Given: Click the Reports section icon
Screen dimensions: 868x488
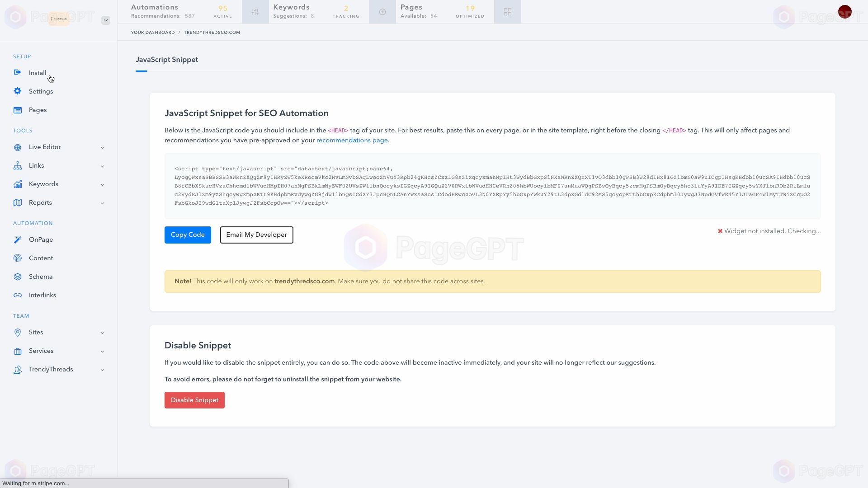Looking at the screenshot, I should [17, 202].
